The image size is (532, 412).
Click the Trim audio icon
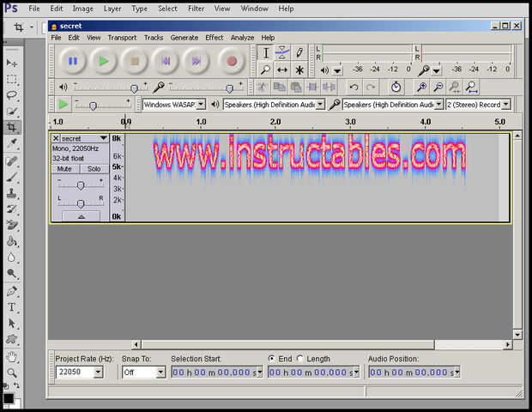click(312, 88)
